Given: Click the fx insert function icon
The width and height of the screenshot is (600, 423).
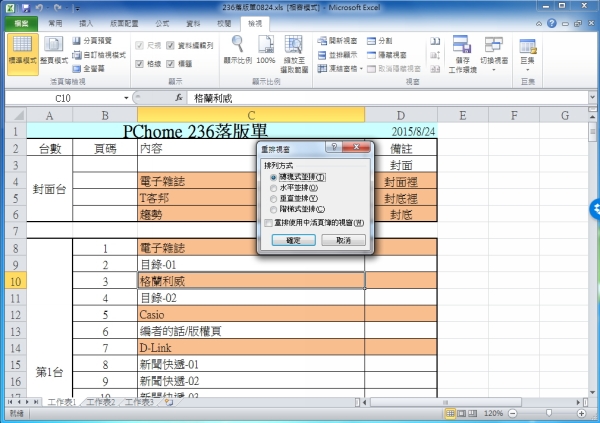Looking at the screenshot, I should (178, 98).
